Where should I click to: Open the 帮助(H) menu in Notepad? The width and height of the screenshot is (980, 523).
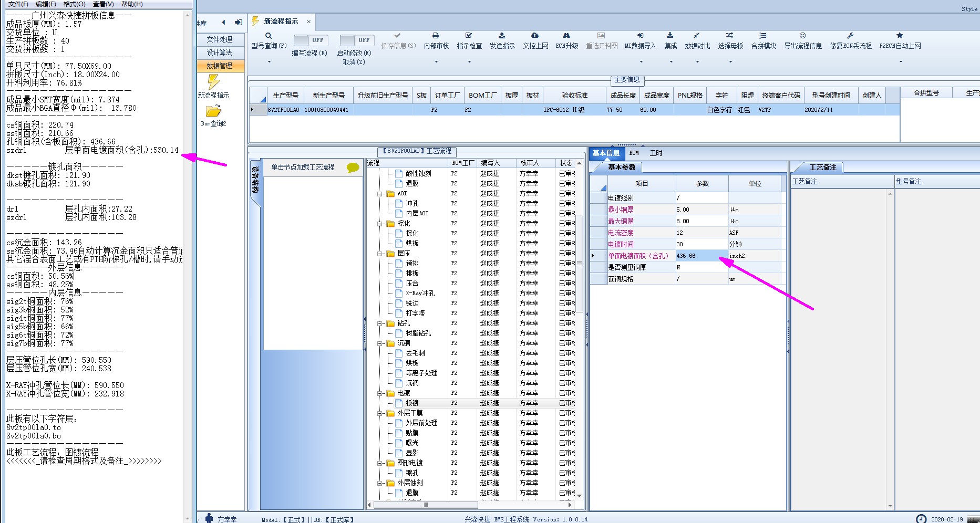(132, 4)
